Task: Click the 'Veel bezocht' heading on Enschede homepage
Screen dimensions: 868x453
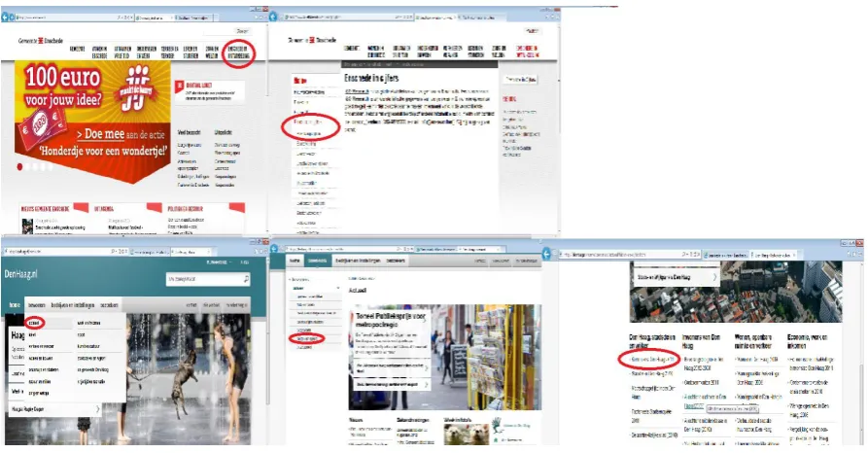Action: pos(189,132)
